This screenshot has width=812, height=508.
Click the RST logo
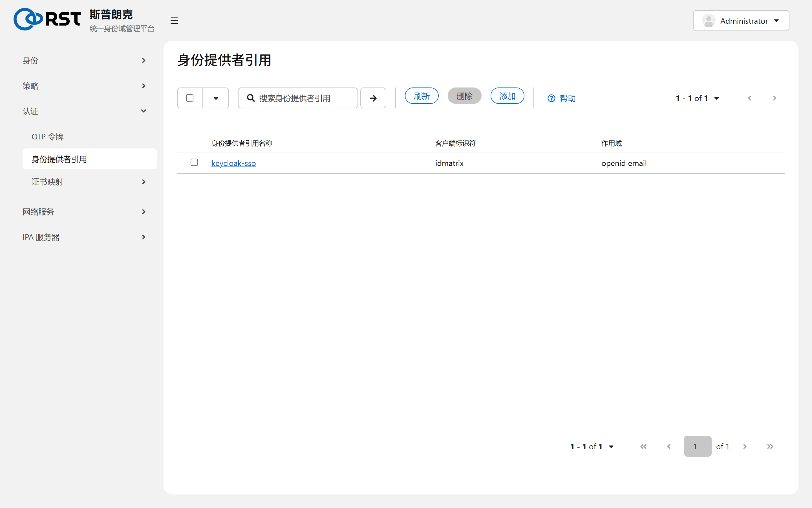(47, 19)
